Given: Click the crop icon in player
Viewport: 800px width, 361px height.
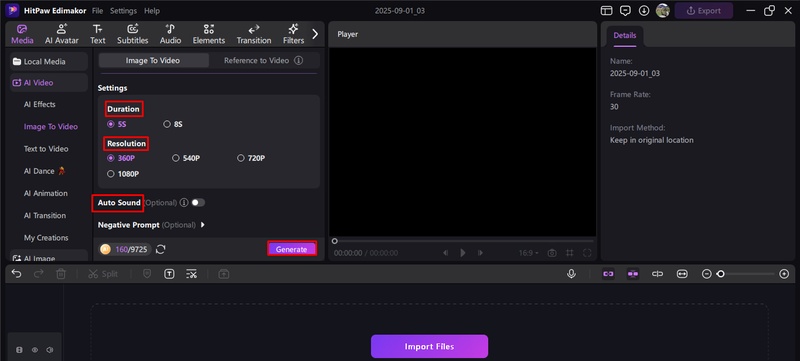Looking at the screenshot, I should 569,253.
